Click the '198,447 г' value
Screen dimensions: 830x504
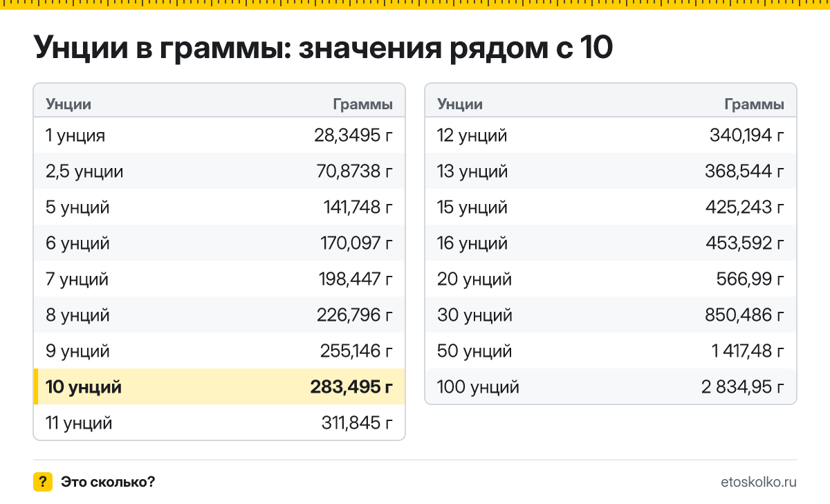[357, 279]
